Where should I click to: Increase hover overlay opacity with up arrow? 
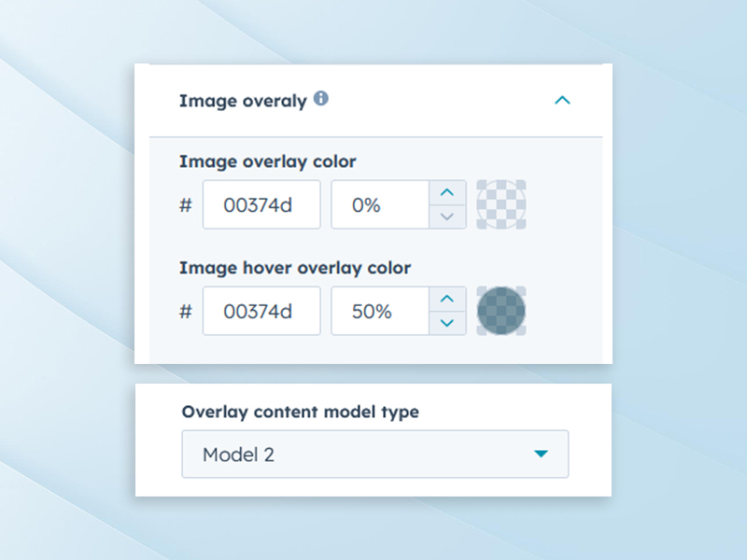447,299
